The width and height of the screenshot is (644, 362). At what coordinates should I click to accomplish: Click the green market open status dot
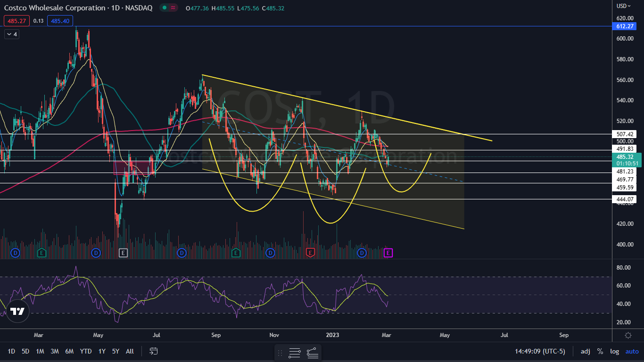(x=164, y=8)
